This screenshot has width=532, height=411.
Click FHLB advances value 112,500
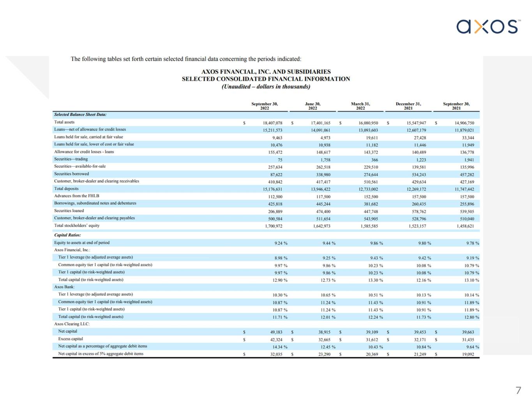tap(275, 197)
